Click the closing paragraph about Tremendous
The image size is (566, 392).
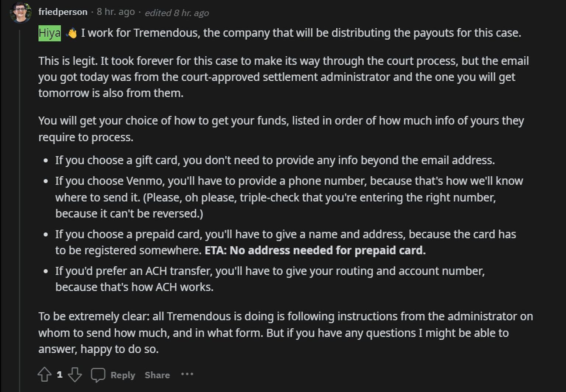click(284, 332)
